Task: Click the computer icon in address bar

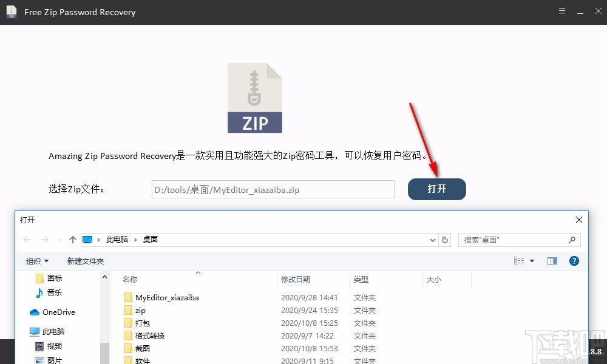Action: click(87, 240)
